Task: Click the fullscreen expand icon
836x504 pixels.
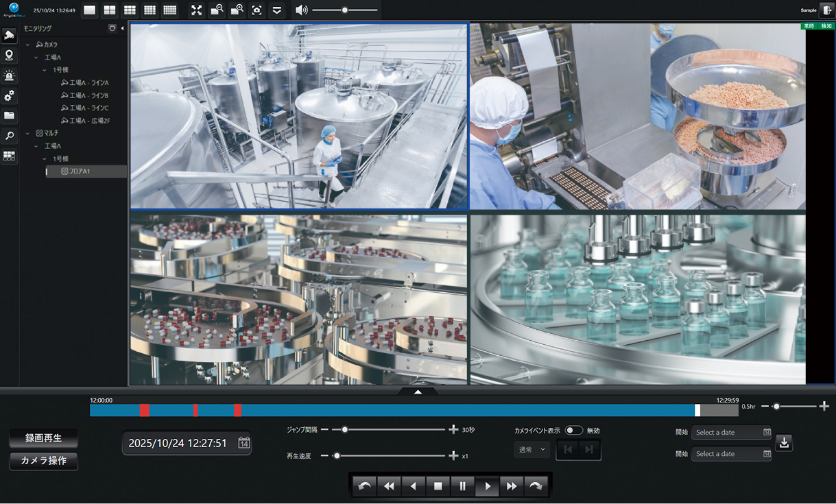Action: click(197, 10)
